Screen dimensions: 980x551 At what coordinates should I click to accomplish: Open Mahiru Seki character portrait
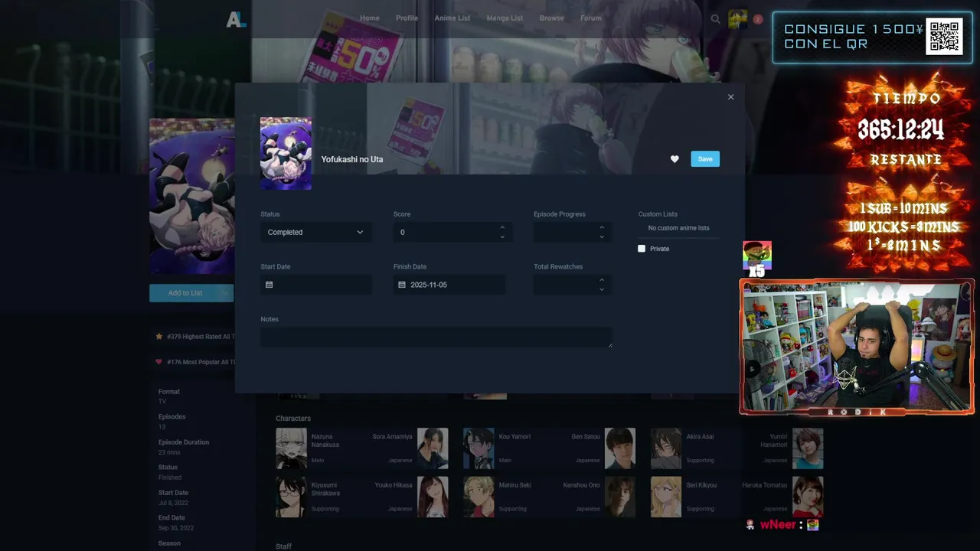coord(479,497)
